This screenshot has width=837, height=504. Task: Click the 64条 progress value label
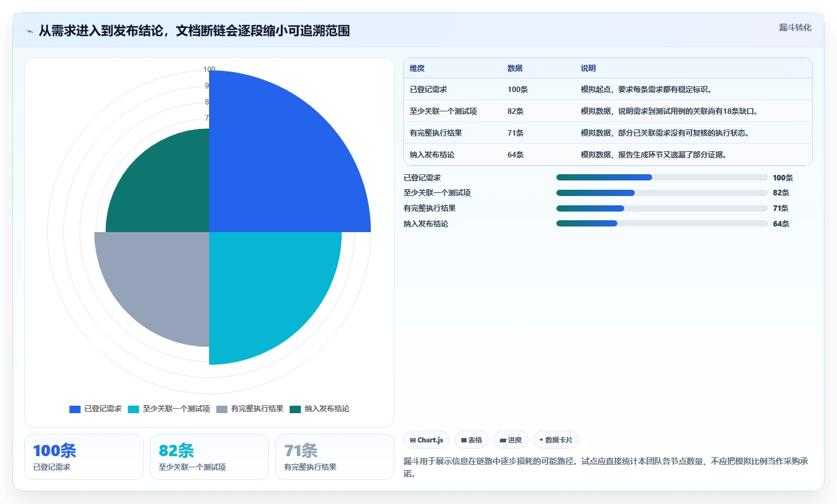pos(781,224)
